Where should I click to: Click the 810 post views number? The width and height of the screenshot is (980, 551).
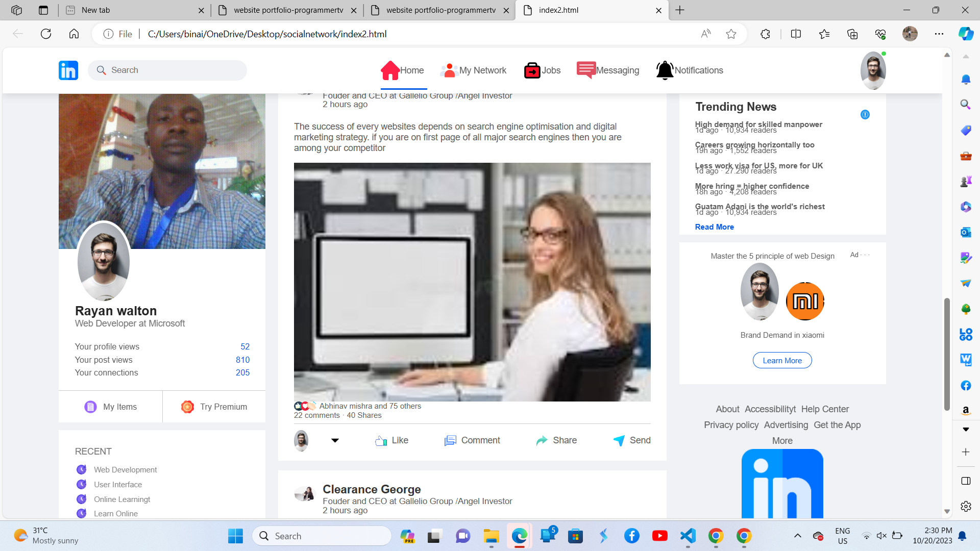coord(242,360)
